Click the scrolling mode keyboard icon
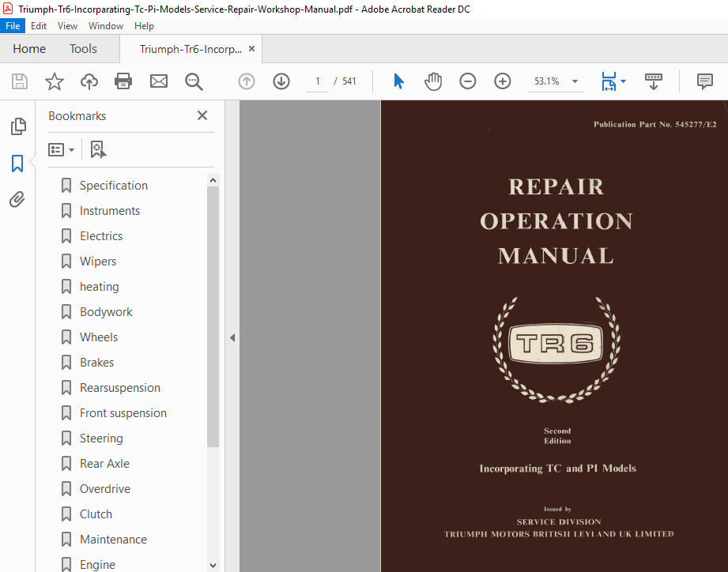 [653, 81]
